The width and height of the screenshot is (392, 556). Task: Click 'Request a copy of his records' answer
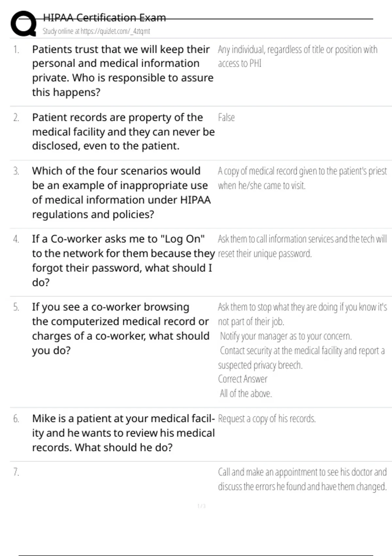[x=267, y=419]
